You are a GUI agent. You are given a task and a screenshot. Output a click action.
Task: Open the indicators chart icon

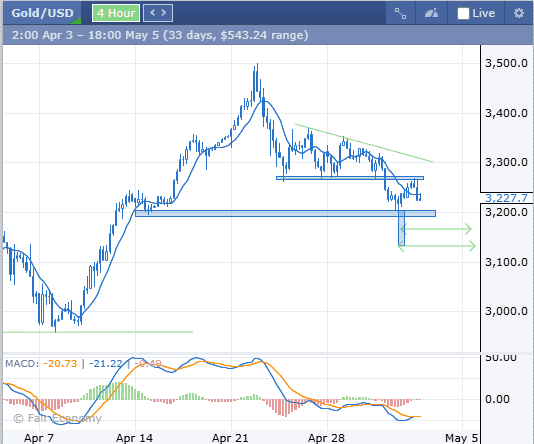coord(431,13)
